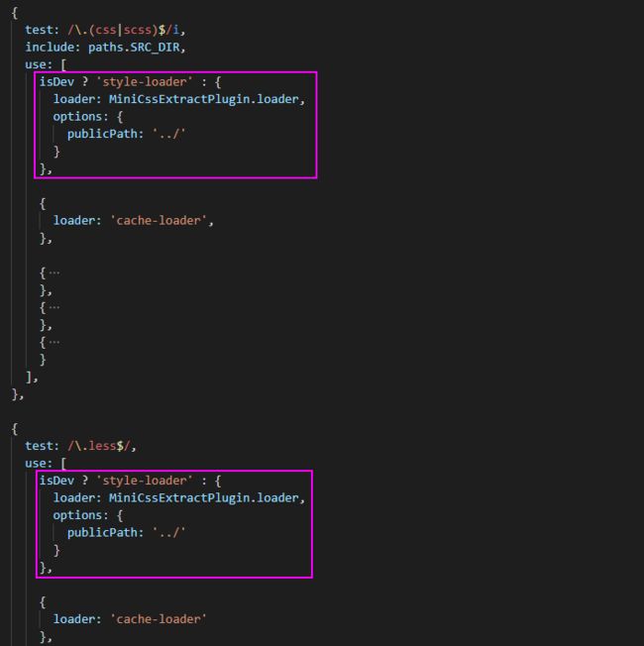Expand the first folded block after cache-loader
The height and width of the screenshot is (646, 644).
pyautogui.click(x=54, y=272)
